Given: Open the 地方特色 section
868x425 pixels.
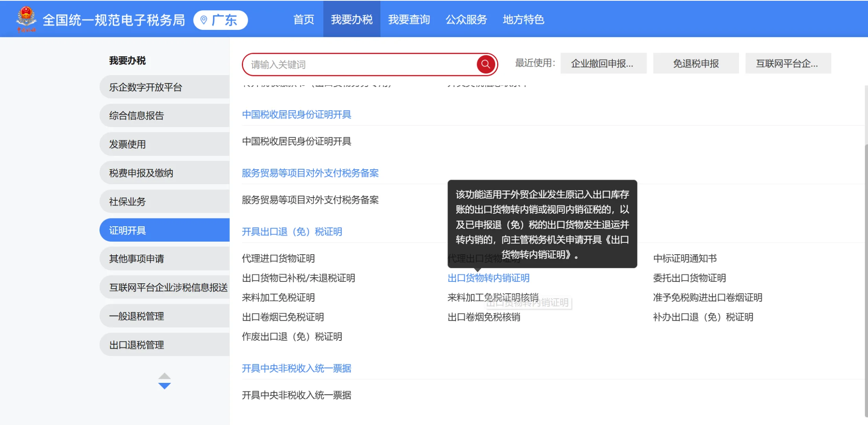Looking at the screenshot, I should [523, 19].
